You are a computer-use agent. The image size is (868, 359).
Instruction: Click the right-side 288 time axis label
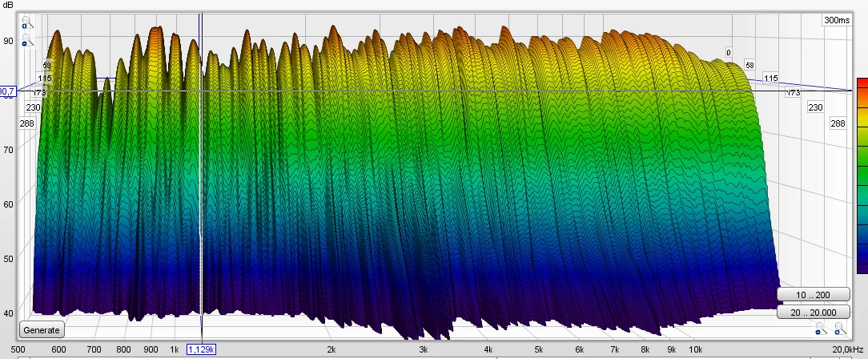click(x=838, y=123)
